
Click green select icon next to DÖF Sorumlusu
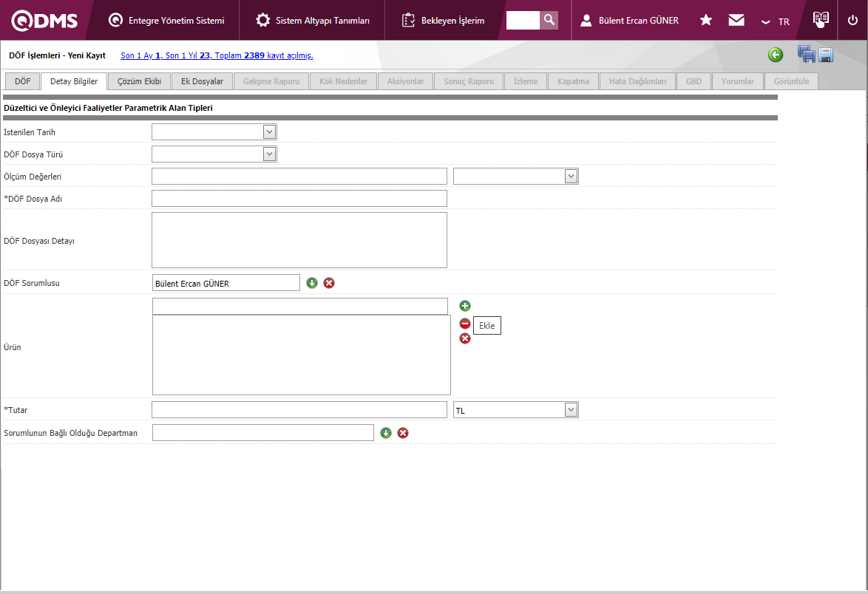312,283
